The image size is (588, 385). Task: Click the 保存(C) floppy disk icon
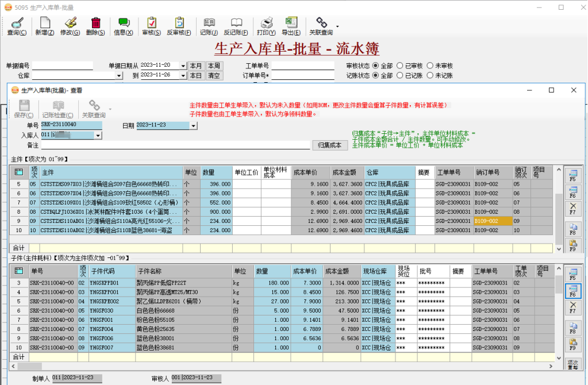pyautogui.click(x=24, y=109)
